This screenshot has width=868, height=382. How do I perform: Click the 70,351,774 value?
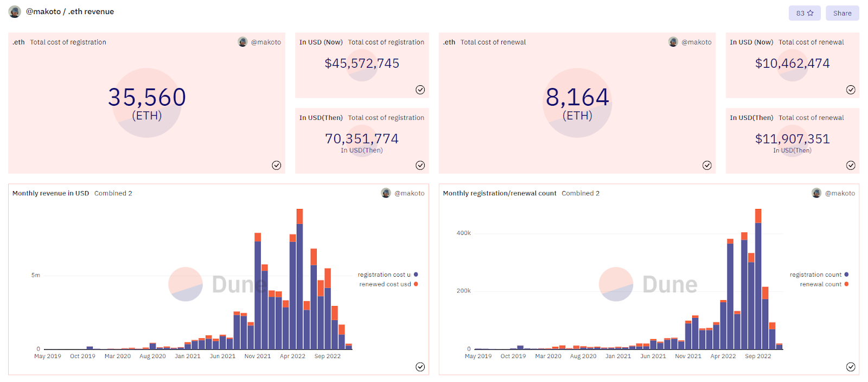click(362, 139)
